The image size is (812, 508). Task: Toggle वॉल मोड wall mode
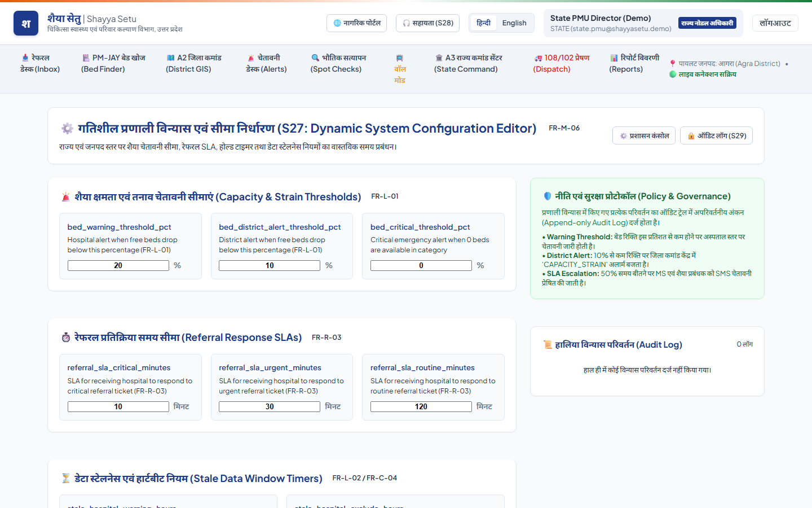point(400,69)
